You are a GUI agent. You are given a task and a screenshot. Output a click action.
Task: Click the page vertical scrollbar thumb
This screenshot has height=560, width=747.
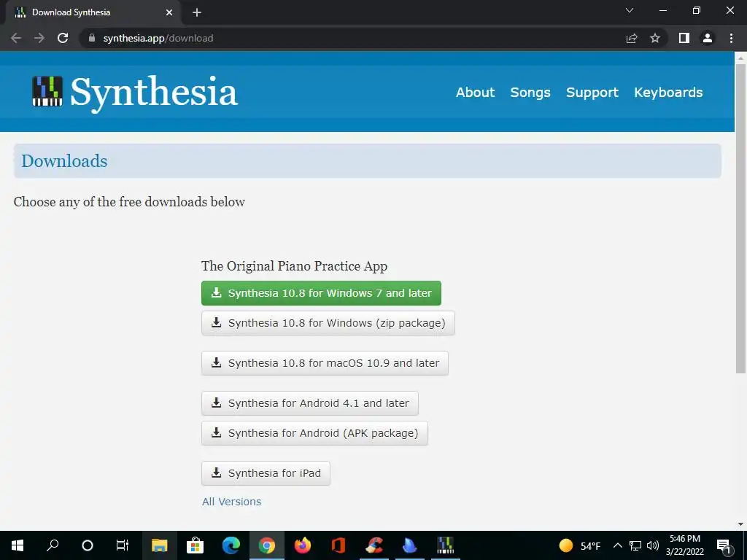click(740, 218)
